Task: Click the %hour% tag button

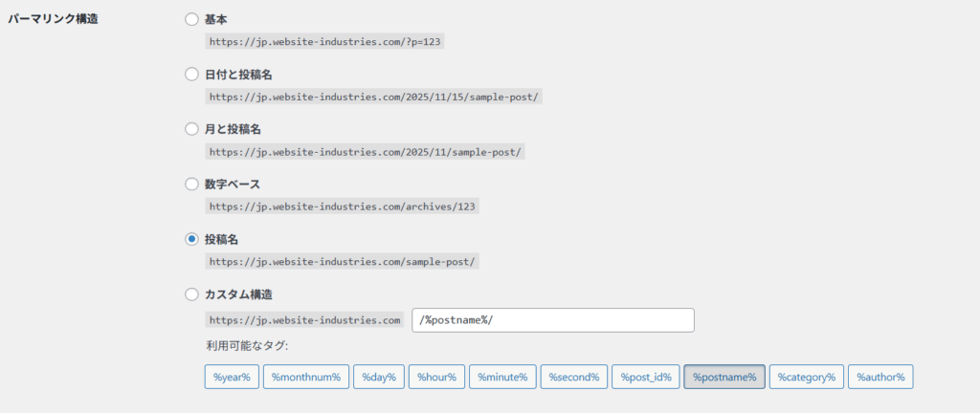Action: [x=437, y=377]
